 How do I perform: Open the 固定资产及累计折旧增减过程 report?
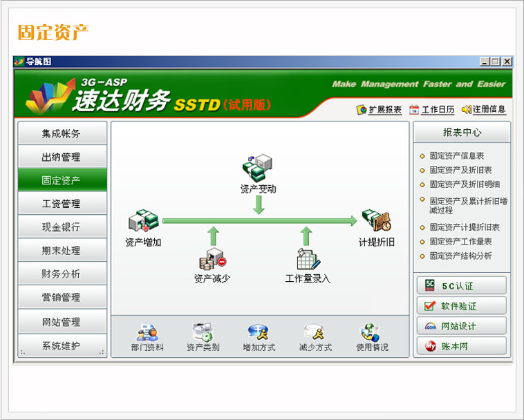[469, 205]
